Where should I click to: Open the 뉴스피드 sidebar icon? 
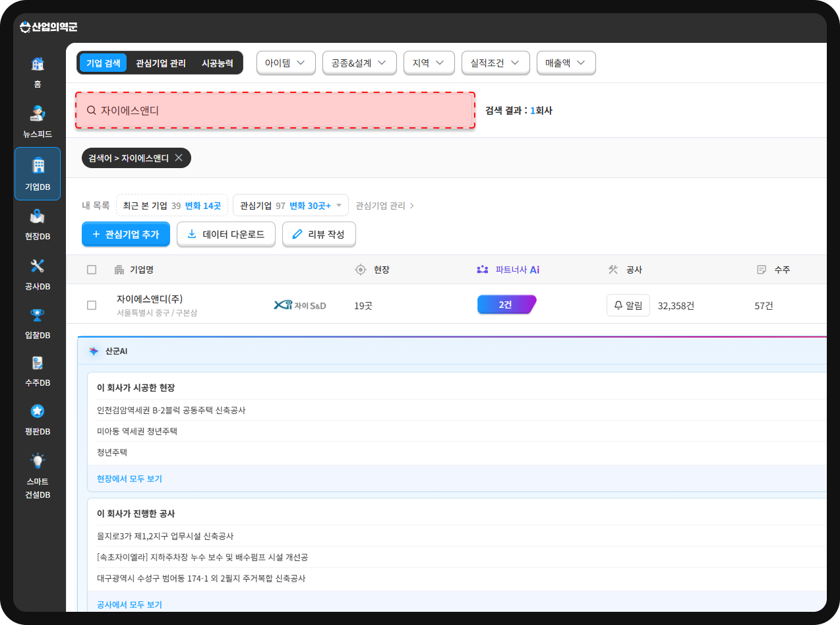click(38, 113)
